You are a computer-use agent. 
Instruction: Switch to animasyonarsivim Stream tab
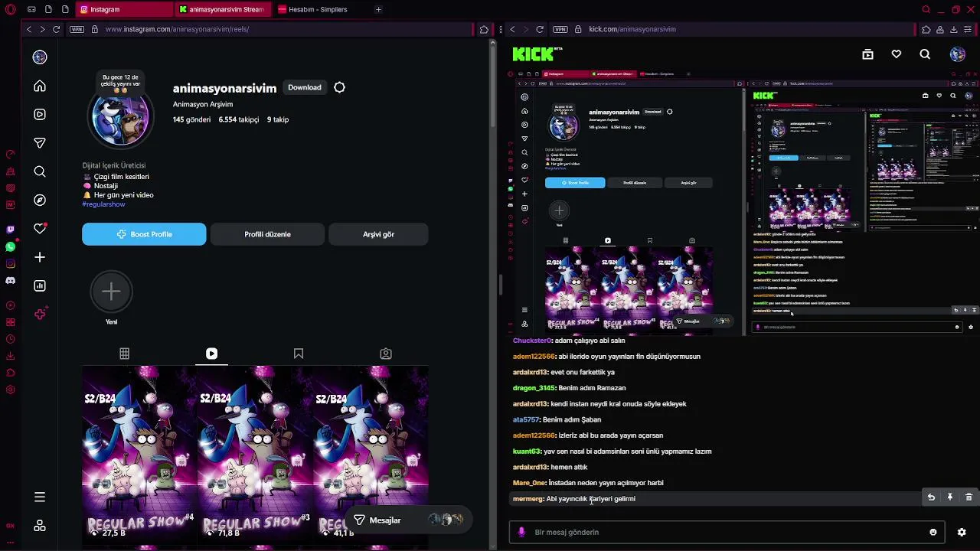[x=222, y=9]
